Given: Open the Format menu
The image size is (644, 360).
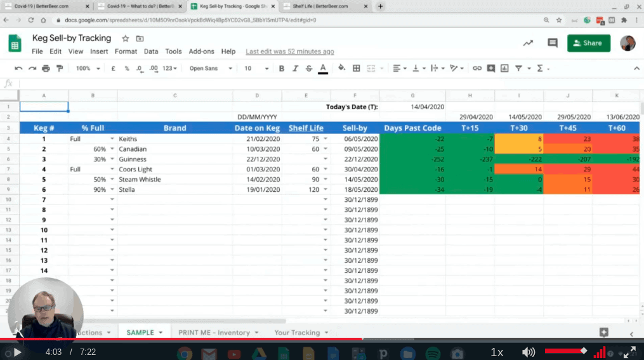Looking at the screenshot, I should point(126,51).
